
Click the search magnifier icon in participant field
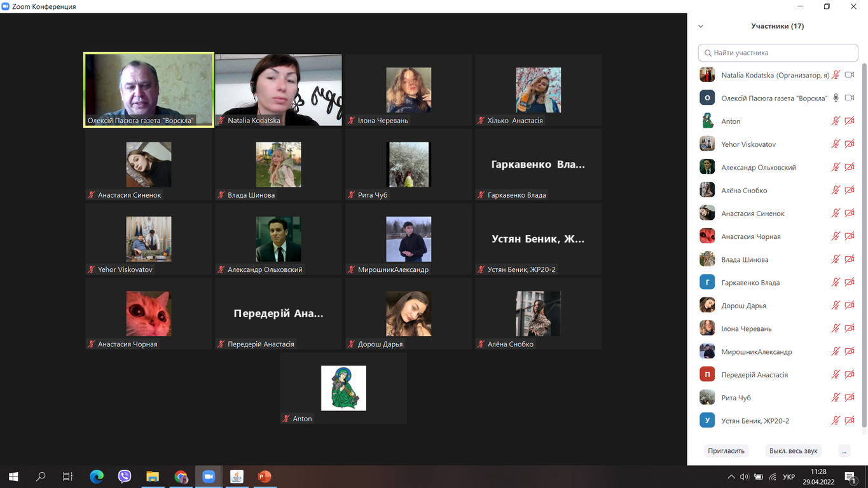(x=708, y=53)
